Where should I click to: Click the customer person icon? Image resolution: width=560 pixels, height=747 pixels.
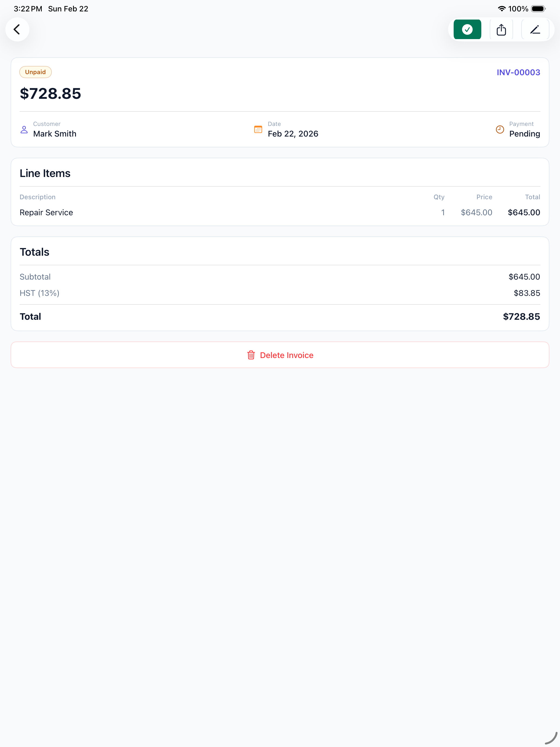(24, 129)
